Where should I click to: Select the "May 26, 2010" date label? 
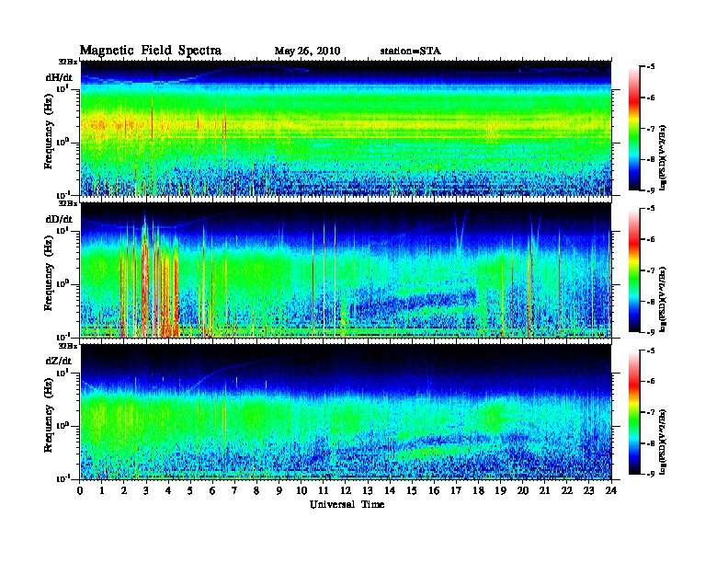(307, 51)
